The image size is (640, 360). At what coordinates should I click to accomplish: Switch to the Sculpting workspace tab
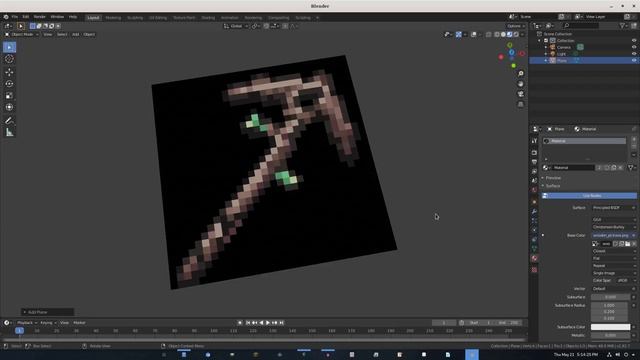[135, 18]
